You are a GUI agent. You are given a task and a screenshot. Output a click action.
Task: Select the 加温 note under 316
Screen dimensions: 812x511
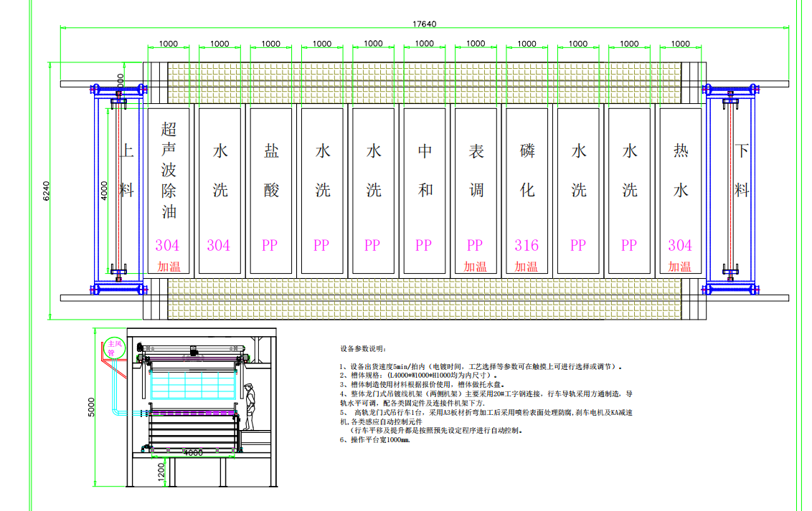[x=526, y=267]
